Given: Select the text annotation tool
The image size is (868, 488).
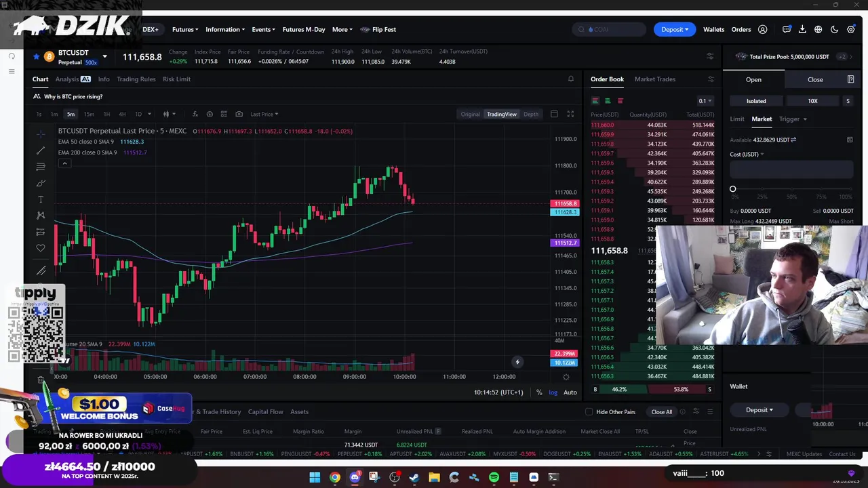Looking at the screenshot, I should pos(41,199).
